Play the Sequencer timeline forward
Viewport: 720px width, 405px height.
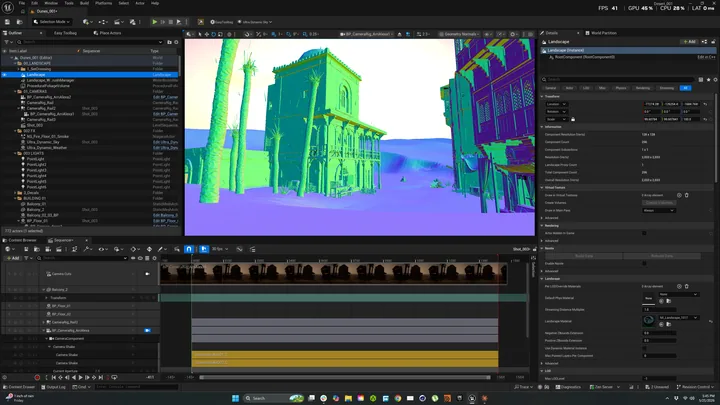click(80, 377)
